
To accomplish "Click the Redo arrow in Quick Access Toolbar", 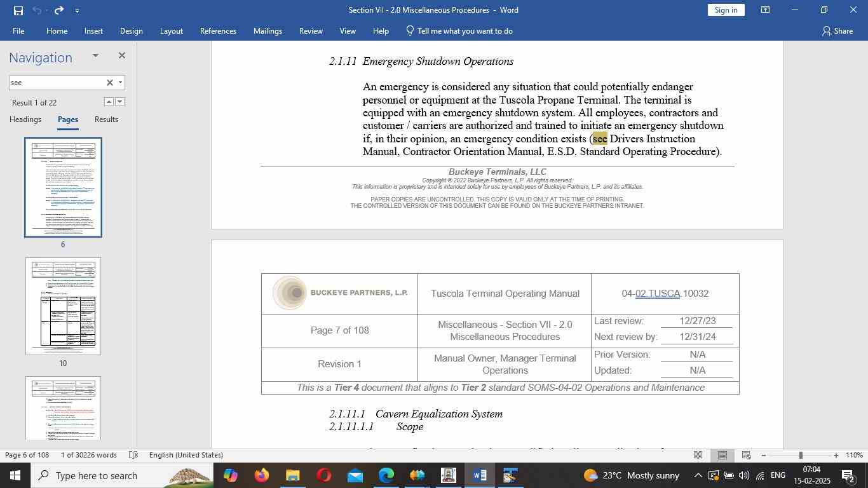I will click(x=59, y=10).
